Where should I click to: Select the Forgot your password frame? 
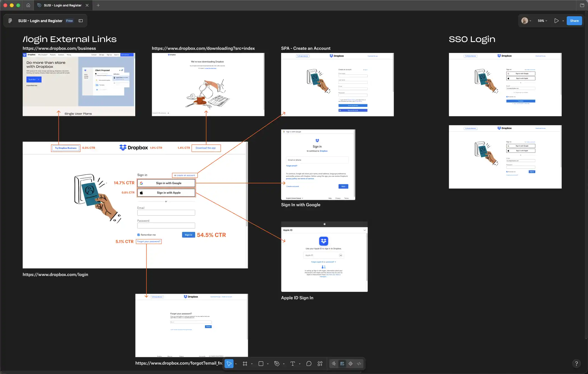(x=192, y=325)
